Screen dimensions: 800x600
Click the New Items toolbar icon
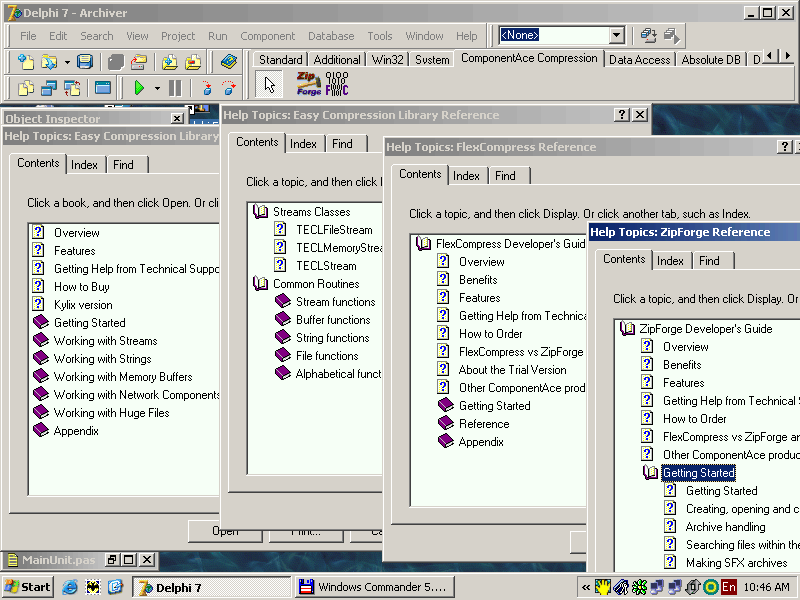pyautogui.click(x=25, y=60)
